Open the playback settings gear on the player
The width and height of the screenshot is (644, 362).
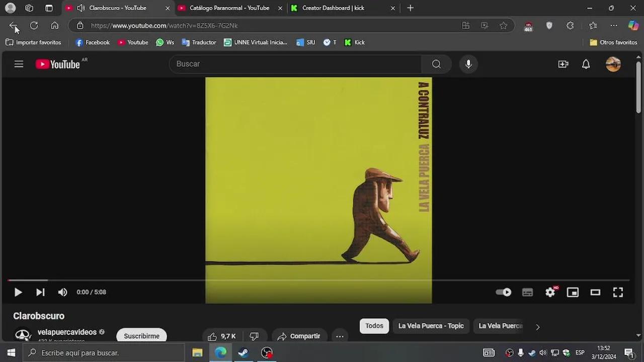(x=550, y=292)
